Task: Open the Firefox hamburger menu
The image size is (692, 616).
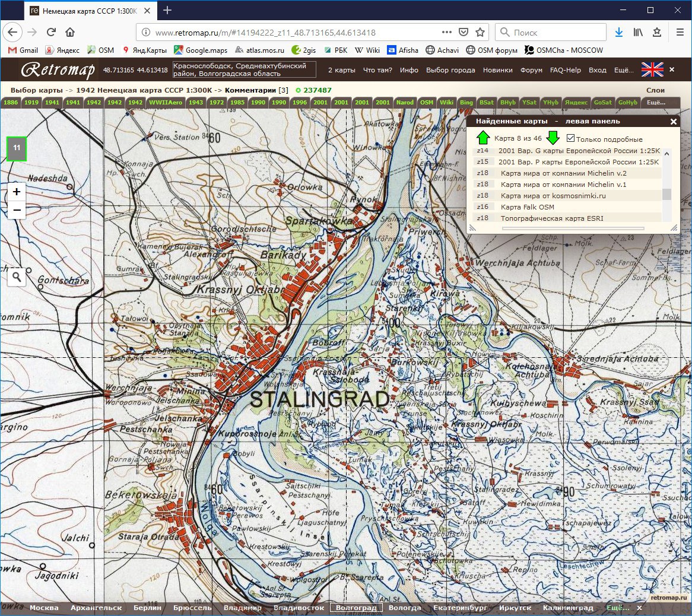Action: pos(680,32)
